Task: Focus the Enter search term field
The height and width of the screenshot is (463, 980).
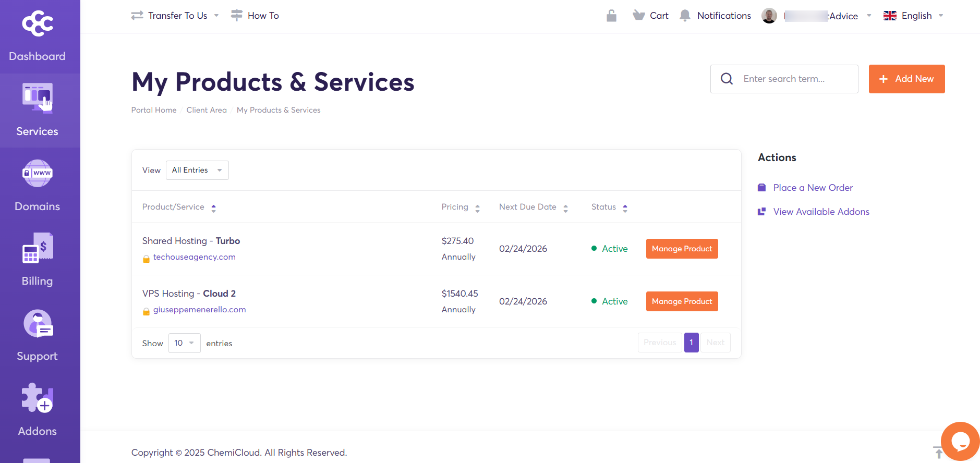Action: click(784, 79)
